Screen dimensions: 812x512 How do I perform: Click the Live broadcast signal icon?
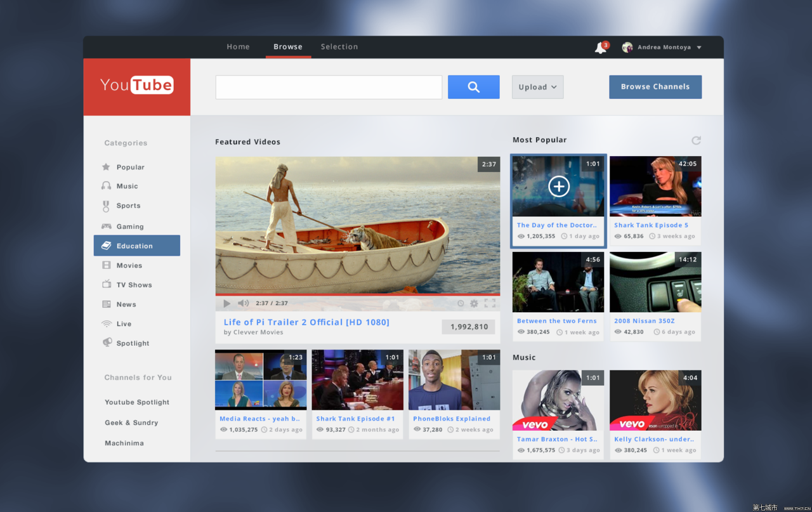[x=106, y=324]
